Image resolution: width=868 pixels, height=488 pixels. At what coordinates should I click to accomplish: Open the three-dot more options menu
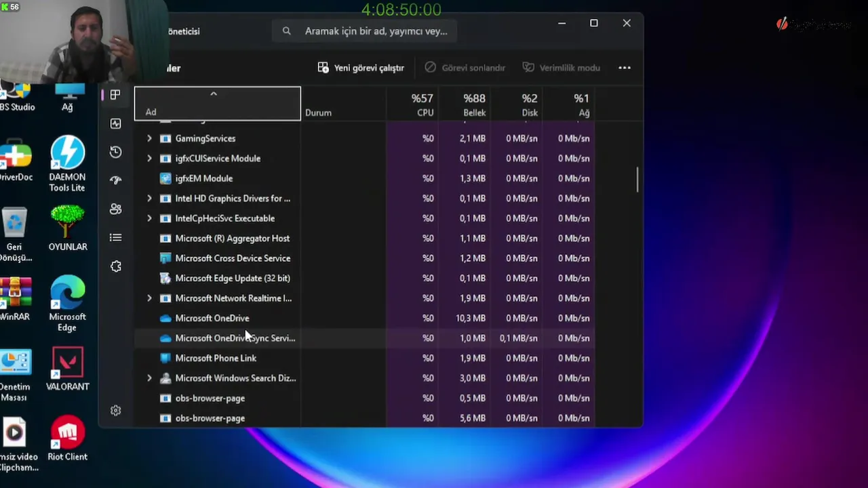click(x=625, y=68)
